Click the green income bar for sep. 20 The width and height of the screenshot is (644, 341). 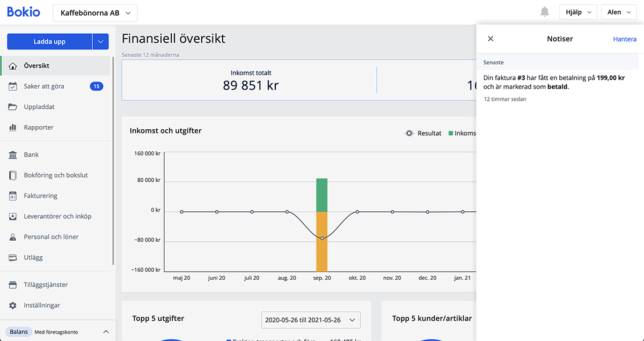321,195
